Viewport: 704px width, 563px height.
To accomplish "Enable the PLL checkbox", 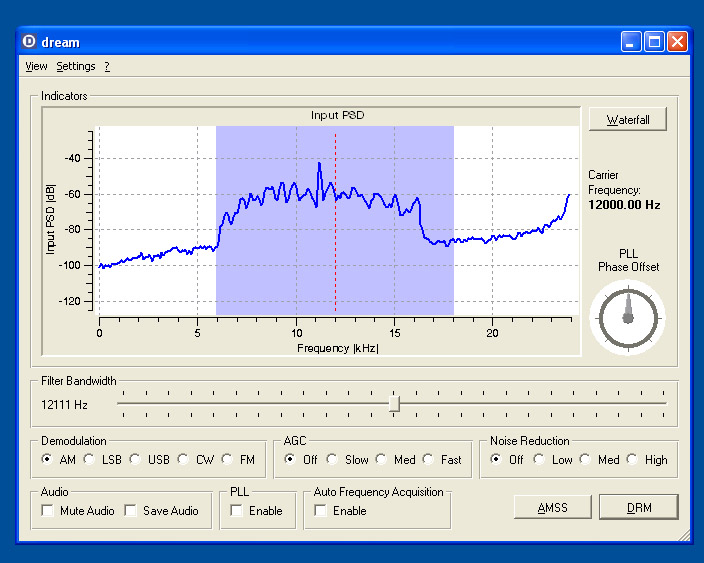I will click(237, 511).
